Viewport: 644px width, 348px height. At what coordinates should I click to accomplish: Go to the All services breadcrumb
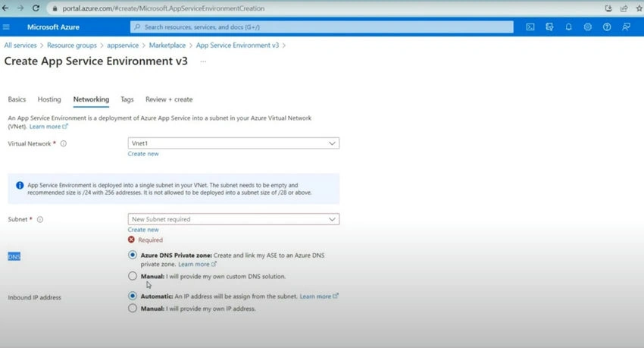point(20,45)
